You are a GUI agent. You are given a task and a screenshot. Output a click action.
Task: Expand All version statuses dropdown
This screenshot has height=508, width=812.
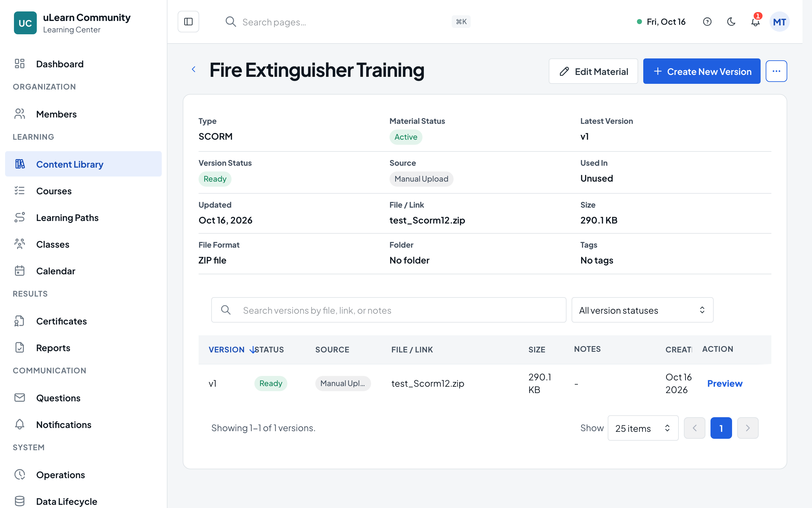point(642,310)
